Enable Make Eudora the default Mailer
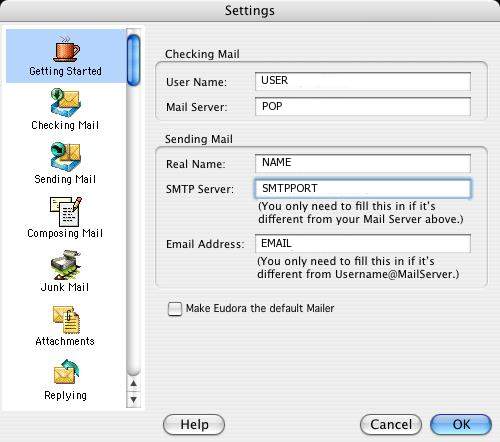500x442 pixels. point(175,309)
